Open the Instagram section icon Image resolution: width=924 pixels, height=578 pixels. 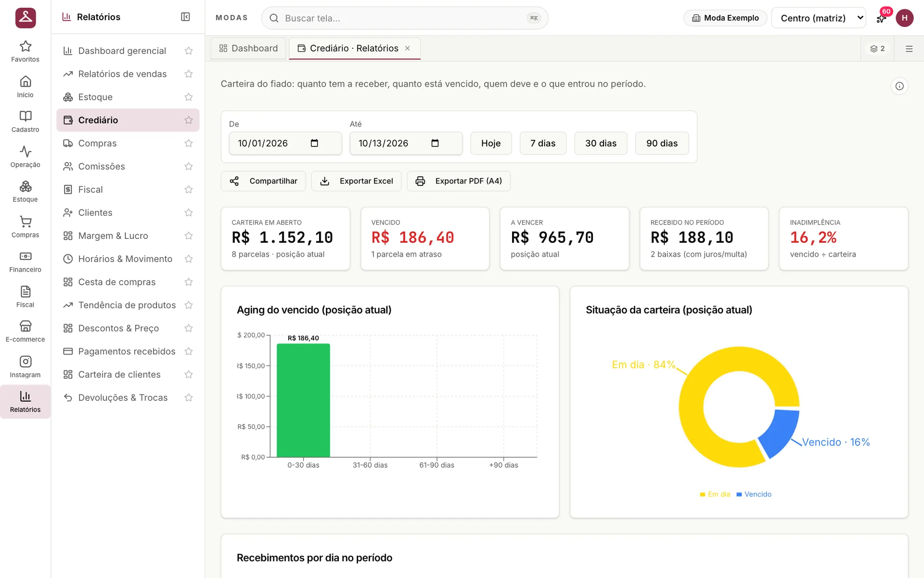[25, 367]
